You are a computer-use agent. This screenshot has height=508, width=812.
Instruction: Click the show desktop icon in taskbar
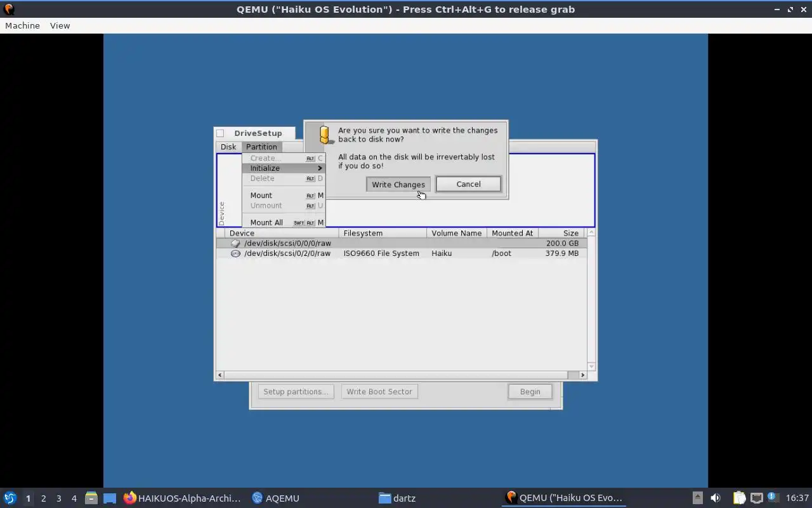coord(110,498)
